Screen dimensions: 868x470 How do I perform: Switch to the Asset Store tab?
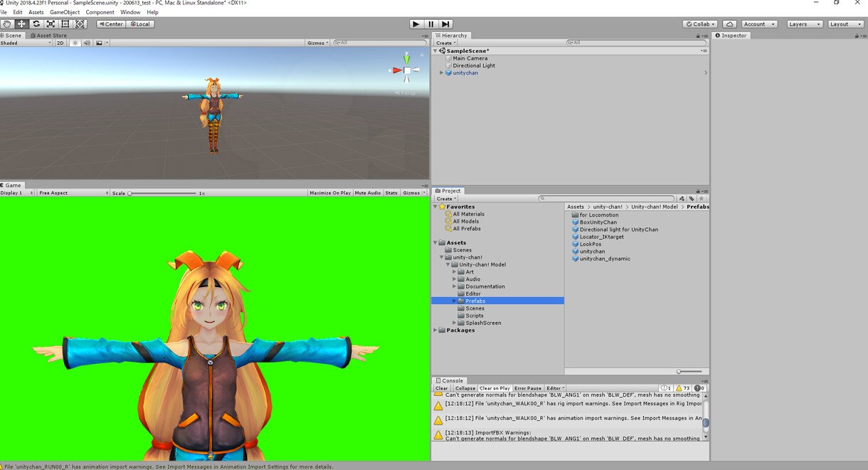pyautogui.click(x=49, y=36)
